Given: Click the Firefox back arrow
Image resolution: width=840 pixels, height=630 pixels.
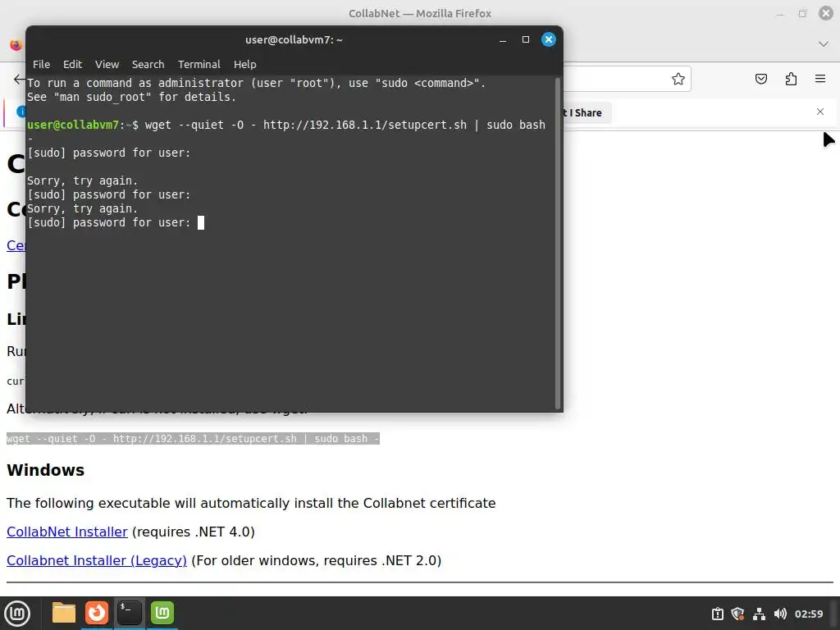Looking at the screenshot, I should [x=19, y=79].
